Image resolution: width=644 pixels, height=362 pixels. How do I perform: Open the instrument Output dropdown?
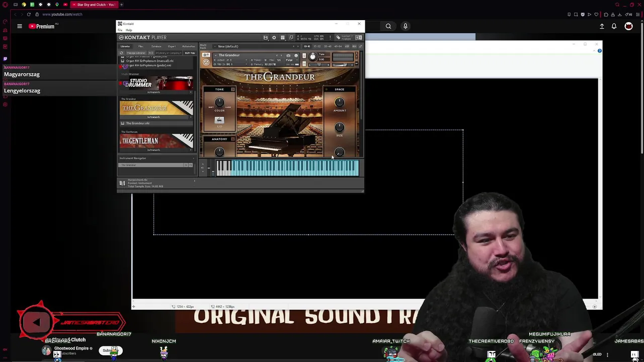point(230,60)
